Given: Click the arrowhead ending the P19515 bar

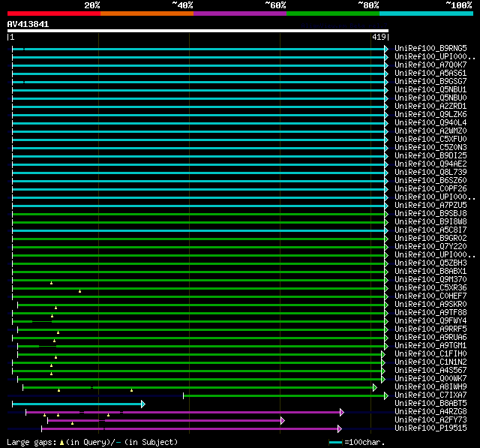Looking at the screenshot, I should [x=339, y=428].
